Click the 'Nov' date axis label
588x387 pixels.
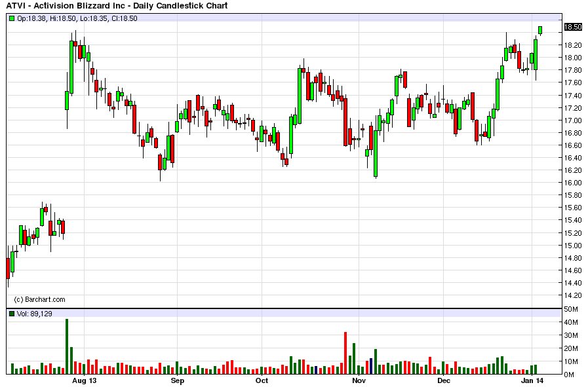(359, 380)
